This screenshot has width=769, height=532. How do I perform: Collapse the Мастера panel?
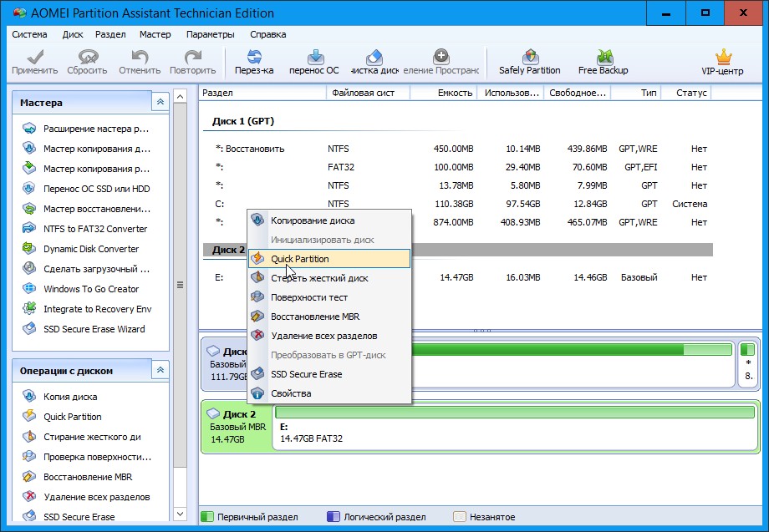160,103
